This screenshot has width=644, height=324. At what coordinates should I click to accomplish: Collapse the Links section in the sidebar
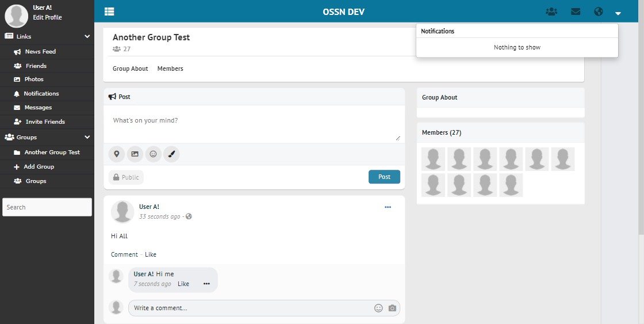click(87, 36)
